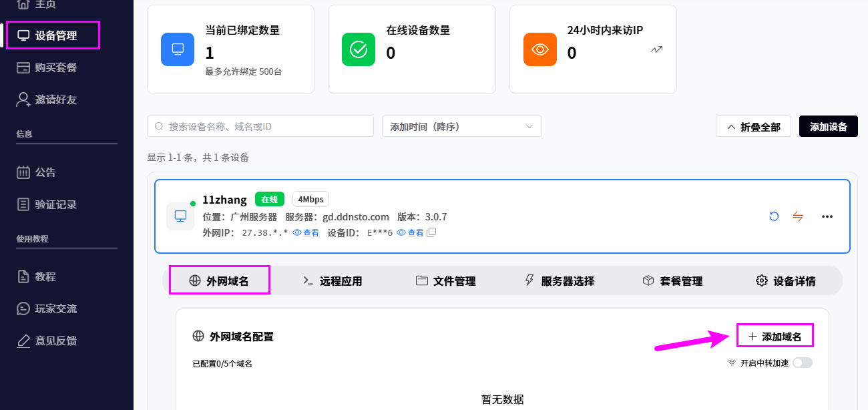This screenshot has height=410, width=868.
Task: Switch to the 设备详情 tab
Action: coord(786,281)
